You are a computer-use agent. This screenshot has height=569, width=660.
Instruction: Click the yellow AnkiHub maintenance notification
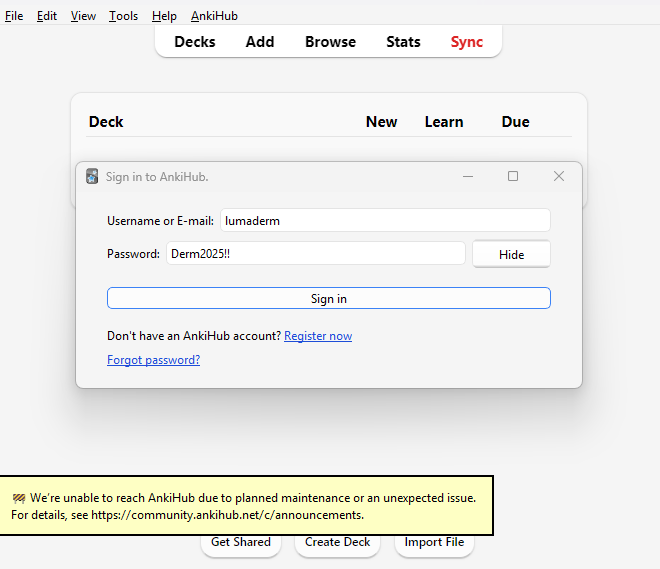(246, 506)
